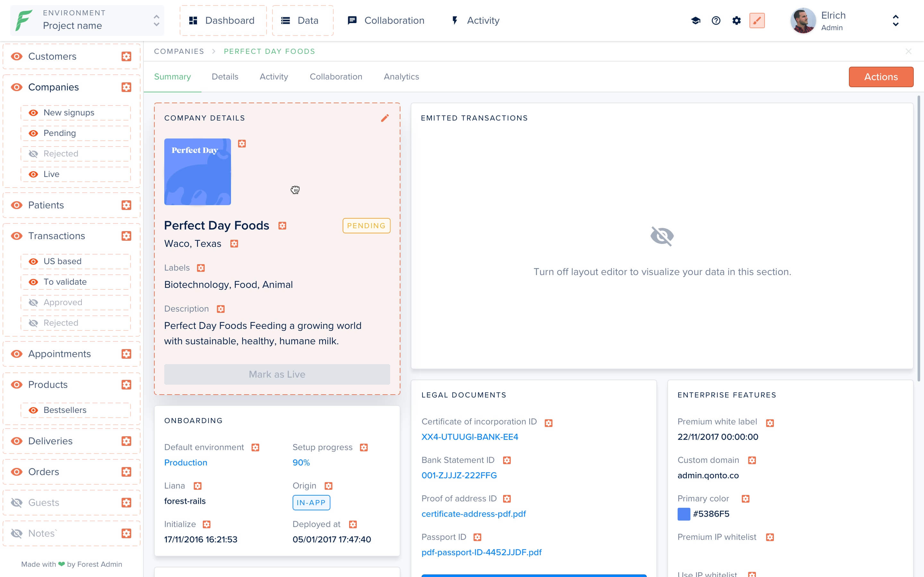924x577 pixels.
Task: Toggle visibility of Approved segment
Action: coord(34,303)
